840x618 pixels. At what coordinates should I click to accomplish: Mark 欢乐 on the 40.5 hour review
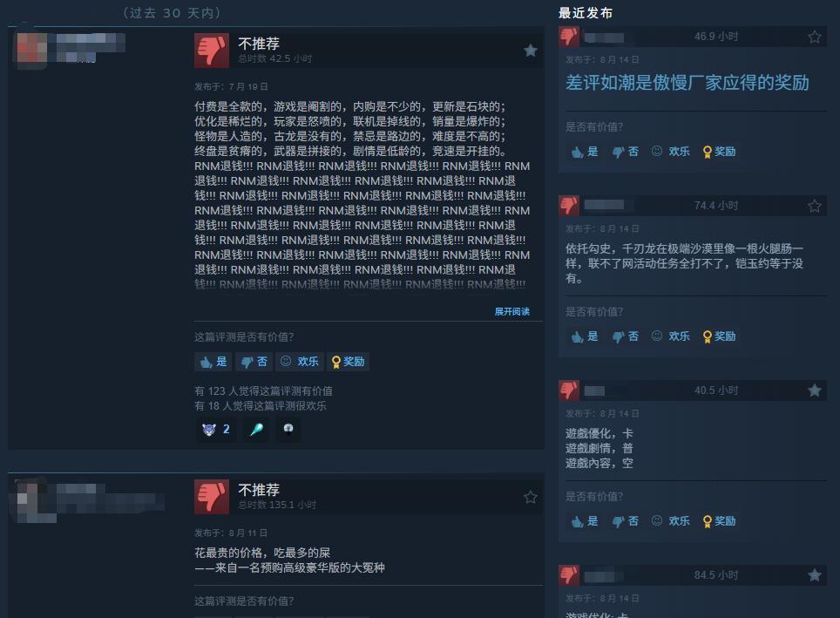pos(671,521)
